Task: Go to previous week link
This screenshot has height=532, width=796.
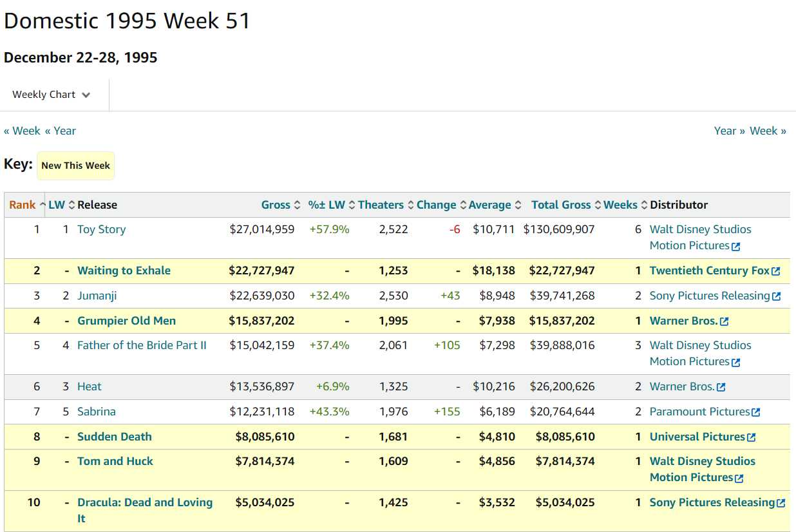Action: click(22, 131)
